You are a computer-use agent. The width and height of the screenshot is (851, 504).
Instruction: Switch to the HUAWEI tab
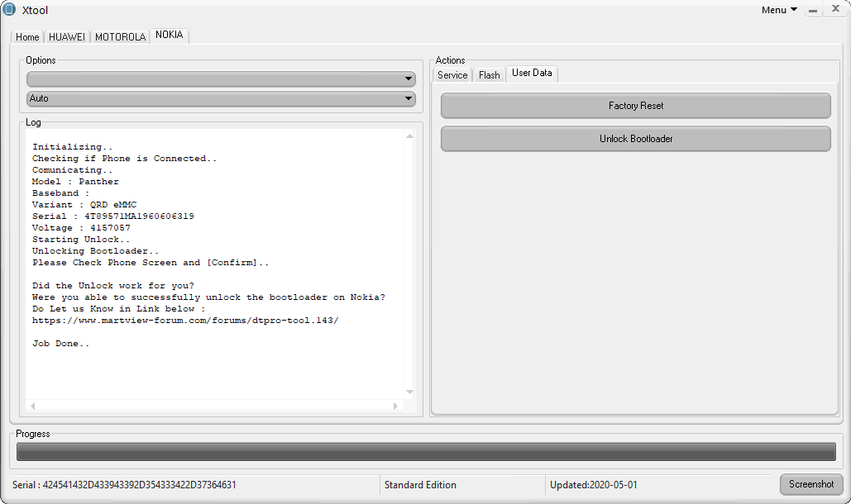coord(67,37)
